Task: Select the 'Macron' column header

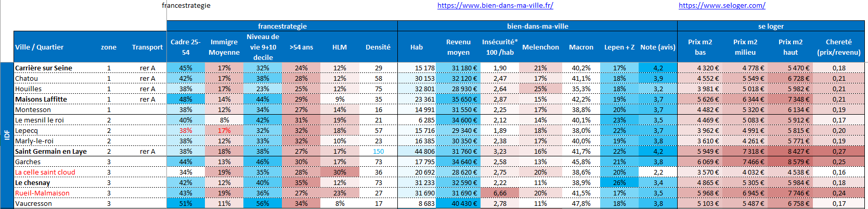Action: tap(581, 47)
